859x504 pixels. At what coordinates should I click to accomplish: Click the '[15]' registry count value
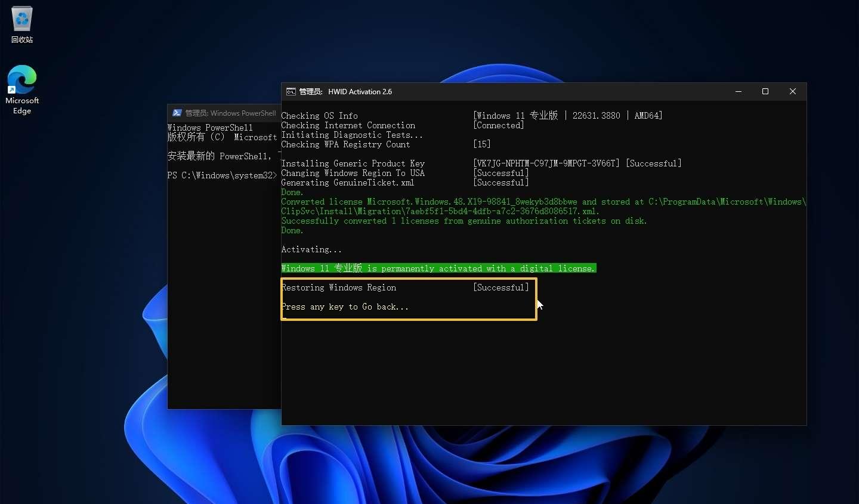482,144
